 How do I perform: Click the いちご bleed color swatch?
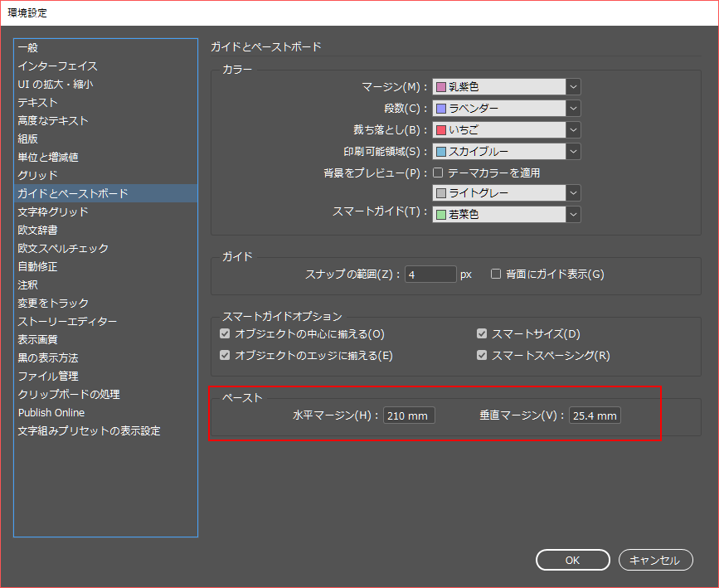(x=441, y=130)
